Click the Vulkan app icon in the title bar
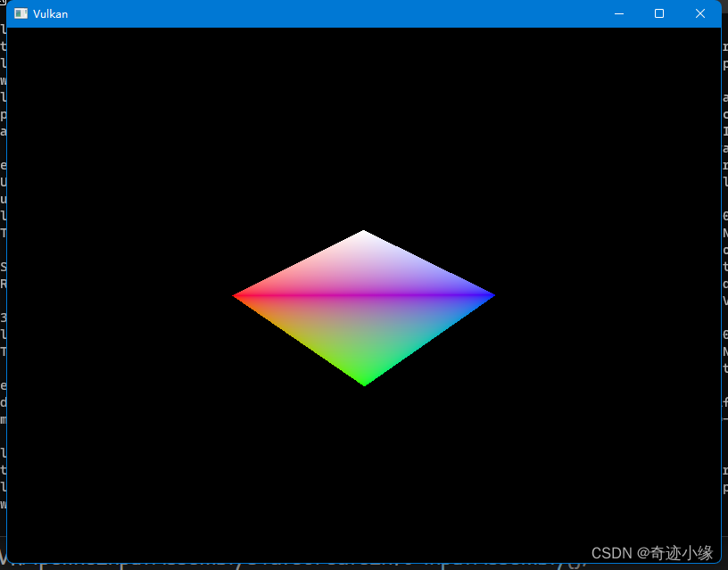This screenshot has height=570, width=728. pos(21,13)
